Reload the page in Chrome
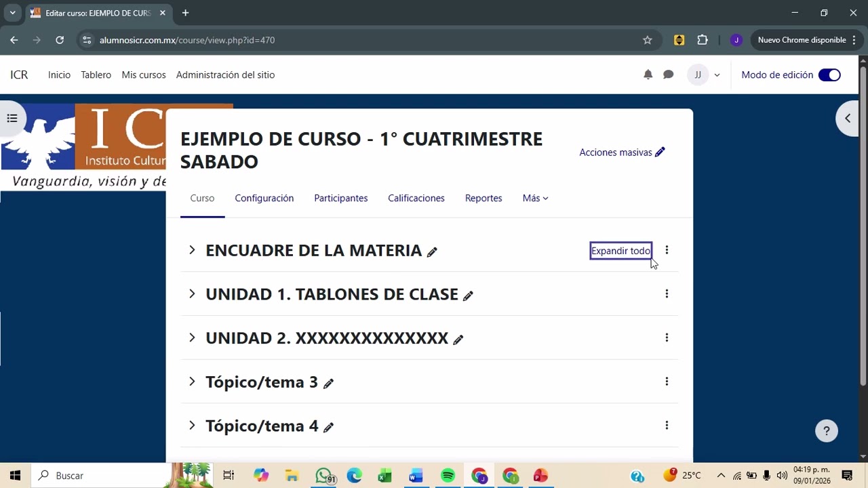The height and width of the screenshot is (488, 868). [60, 40]
